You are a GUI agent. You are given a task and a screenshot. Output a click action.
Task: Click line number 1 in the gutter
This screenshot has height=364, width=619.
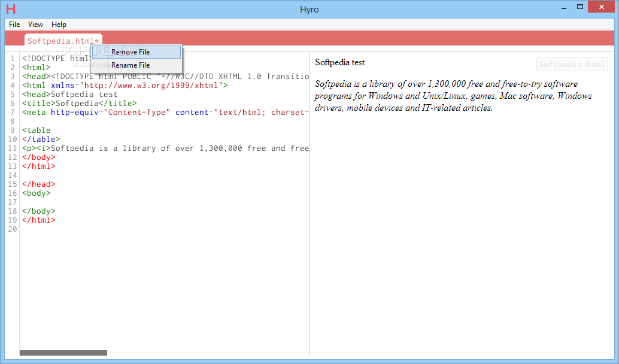click(12, 59)
